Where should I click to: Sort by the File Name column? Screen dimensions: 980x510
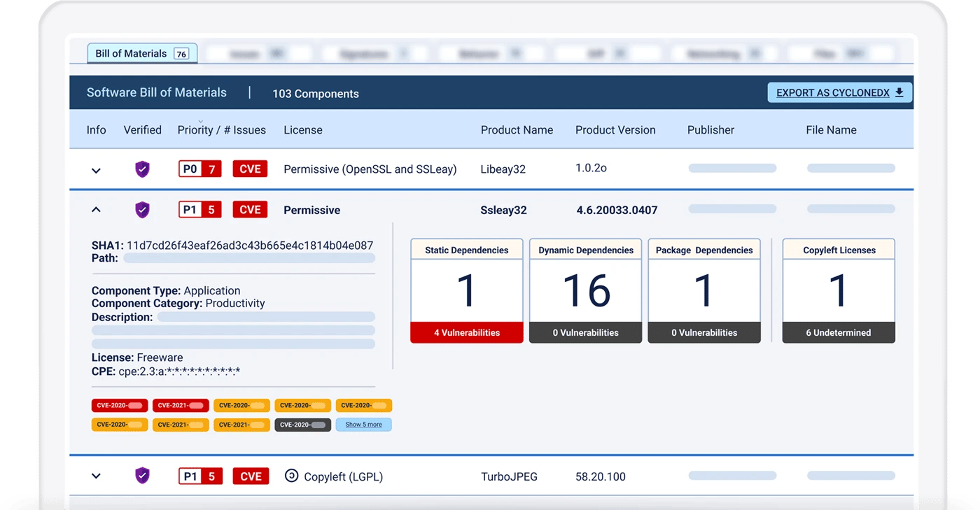pyautogui.click(x=831, y=130)
